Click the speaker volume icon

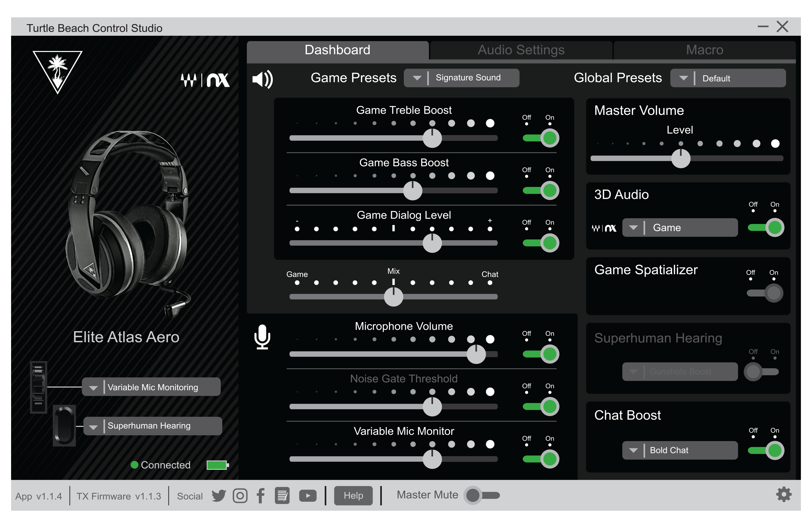[262, 79]
